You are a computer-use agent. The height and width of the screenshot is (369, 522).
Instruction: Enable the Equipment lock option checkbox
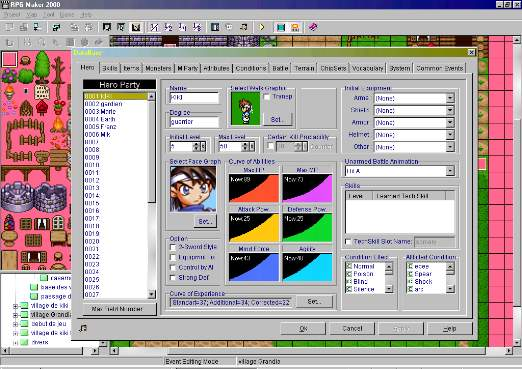coord(173,257)
